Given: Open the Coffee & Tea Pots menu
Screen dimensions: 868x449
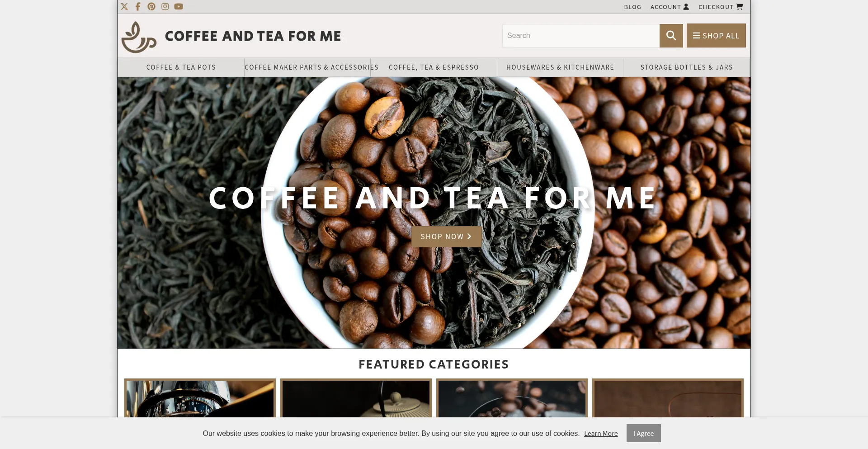Looking at the screenshot, I should [x=181, y=67].
